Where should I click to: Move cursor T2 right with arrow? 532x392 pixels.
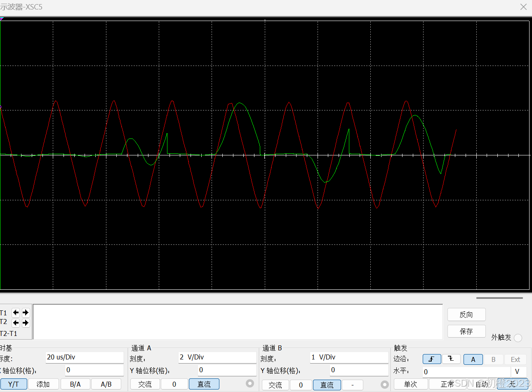(26, 322)
